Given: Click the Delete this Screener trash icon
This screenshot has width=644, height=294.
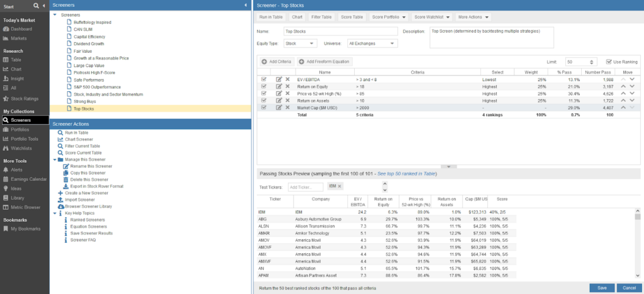Looking at the screenshot, I should [x=65, y=180].
